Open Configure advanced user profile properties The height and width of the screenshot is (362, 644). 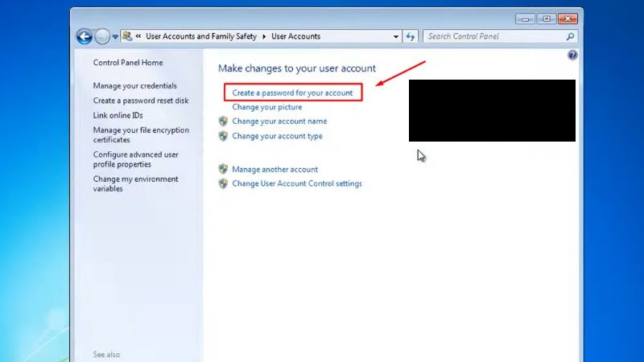[135, 159]
